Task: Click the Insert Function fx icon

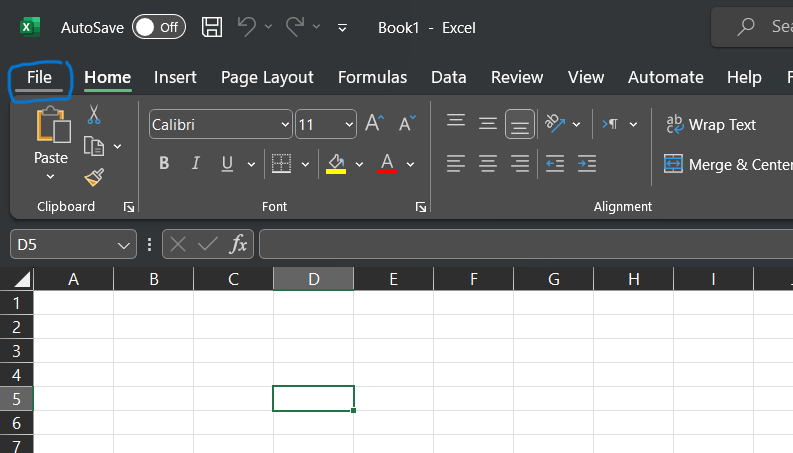Action: [x=238, y=245]
